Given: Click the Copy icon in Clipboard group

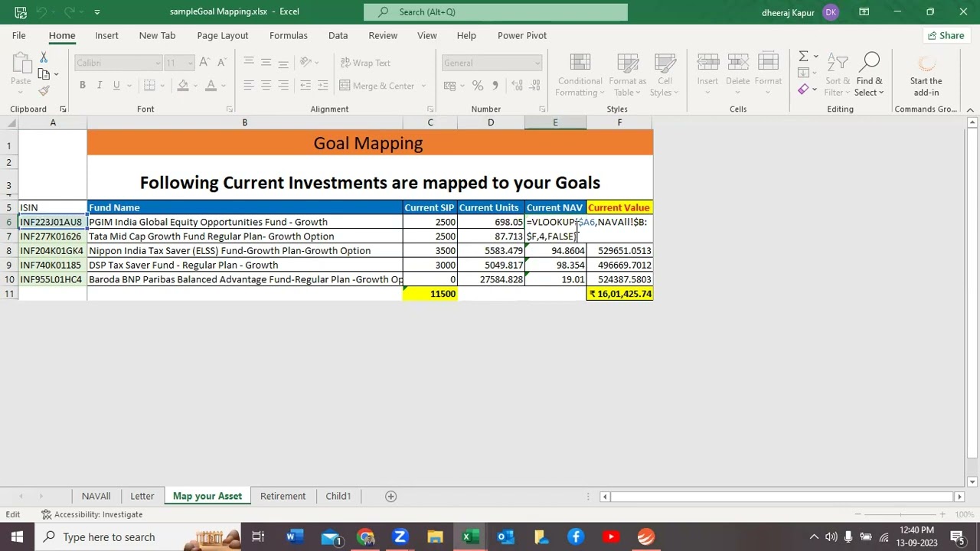Looking at the screenshot, I should [x=44, y=74].
